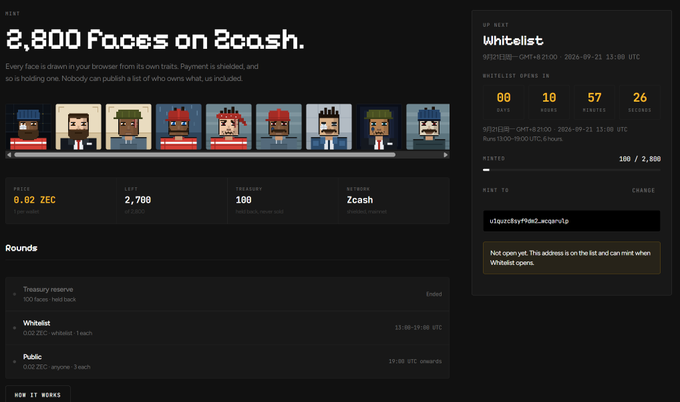Image resolution: width=680 pixels, height=402 pixels.
Task: Click the Zcash network value
Action: [x=360, y=200]
